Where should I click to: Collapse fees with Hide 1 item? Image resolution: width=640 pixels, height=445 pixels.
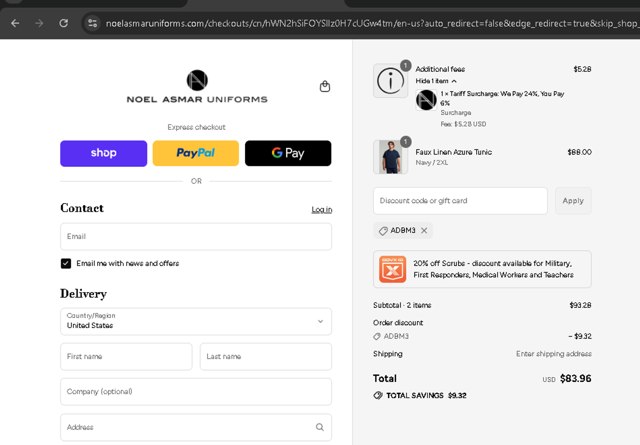[436, 81]
